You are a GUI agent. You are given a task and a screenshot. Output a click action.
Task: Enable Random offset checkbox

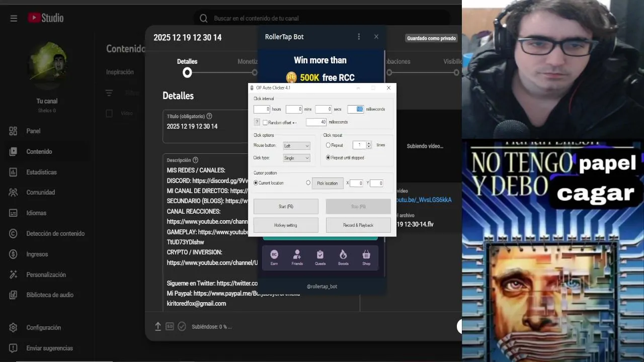[x=265, y=123]
